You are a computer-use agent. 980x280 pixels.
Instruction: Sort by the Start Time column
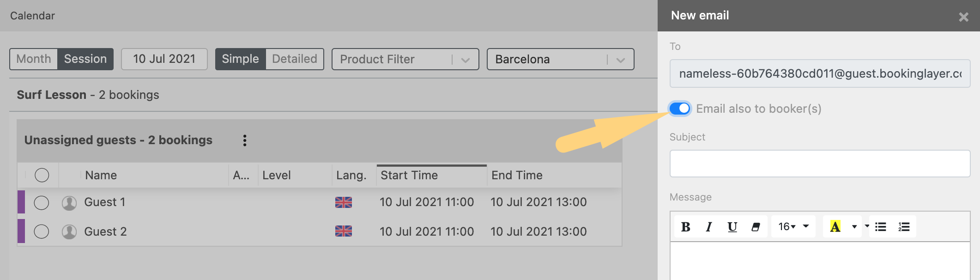pos(409,176)
